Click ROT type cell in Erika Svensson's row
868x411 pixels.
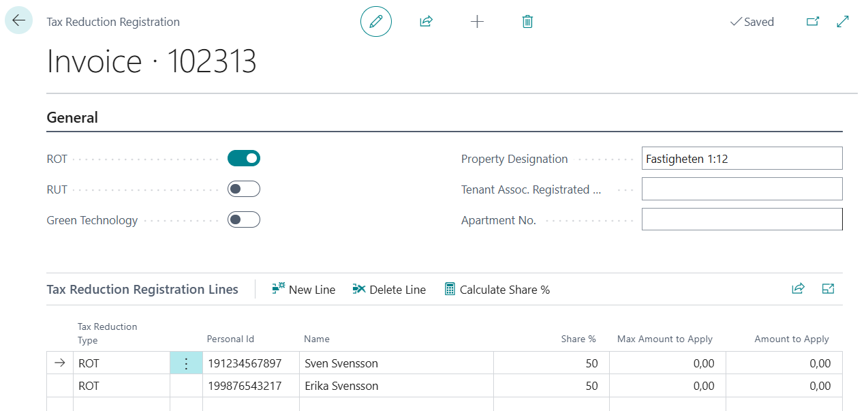point(121,386)
